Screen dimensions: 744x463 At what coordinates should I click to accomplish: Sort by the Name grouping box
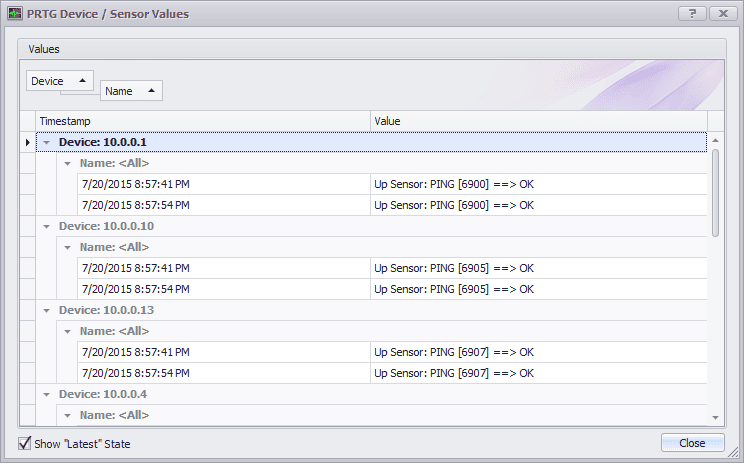(x=131, y=91)
